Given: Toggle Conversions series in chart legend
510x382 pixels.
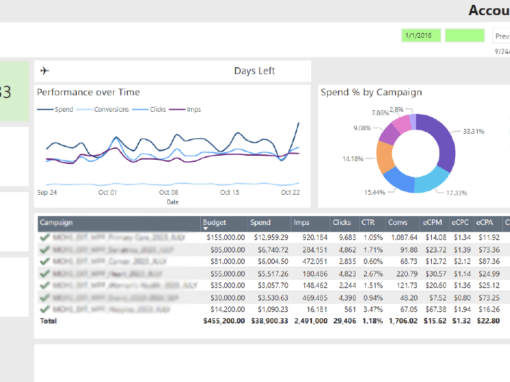Looking at the screenshot, I should (x=103, y=109).
